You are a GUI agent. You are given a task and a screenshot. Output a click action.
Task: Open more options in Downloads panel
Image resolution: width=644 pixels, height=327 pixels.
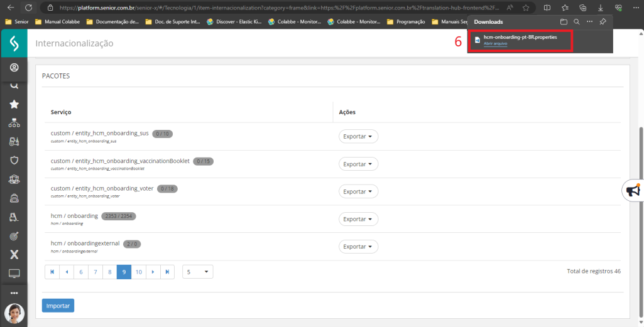pos(590,22)
